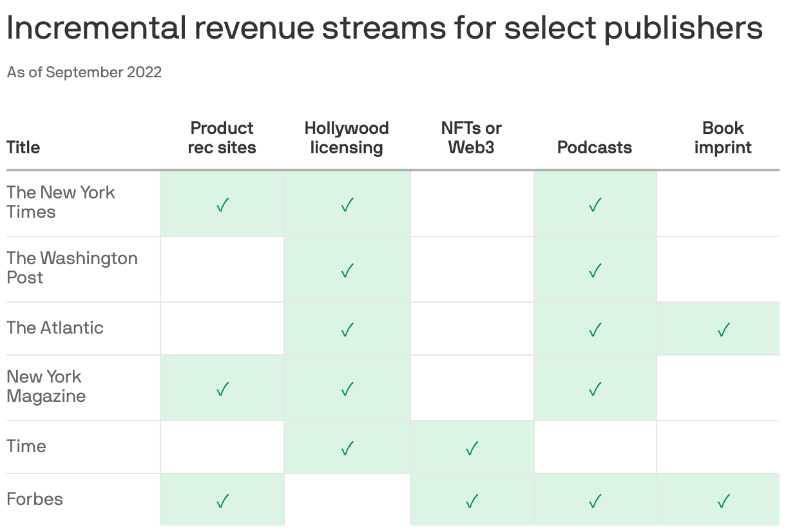This screenshot has width=786, height=532.
Task: Click New York Magazine Hollywood licensing checkmark
Action: [347, 389]
